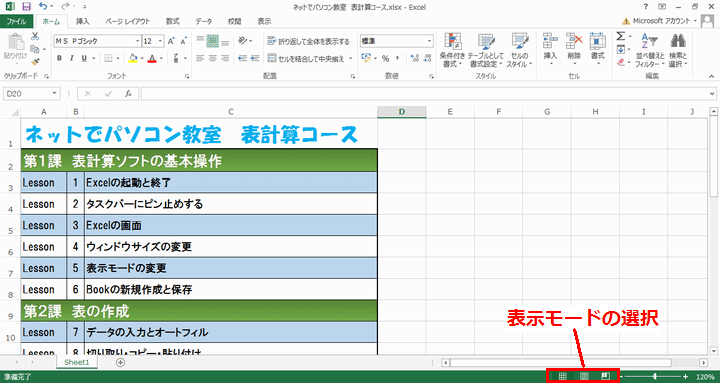Image resolution: width=720 pixels, height=383 pixels.
Task: Switch to the データ tab
Action: coord(204,21)
